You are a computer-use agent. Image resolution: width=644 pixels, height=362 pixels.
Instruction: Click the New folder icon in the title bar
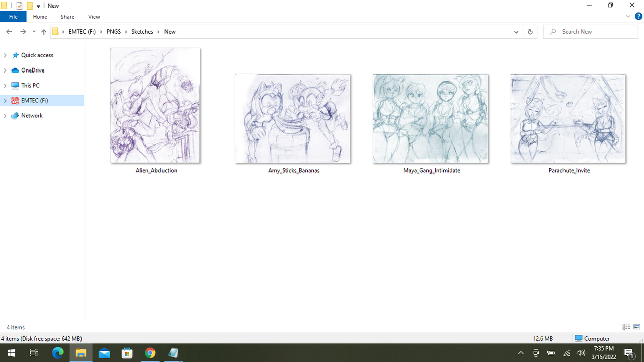tap(30, 6)
